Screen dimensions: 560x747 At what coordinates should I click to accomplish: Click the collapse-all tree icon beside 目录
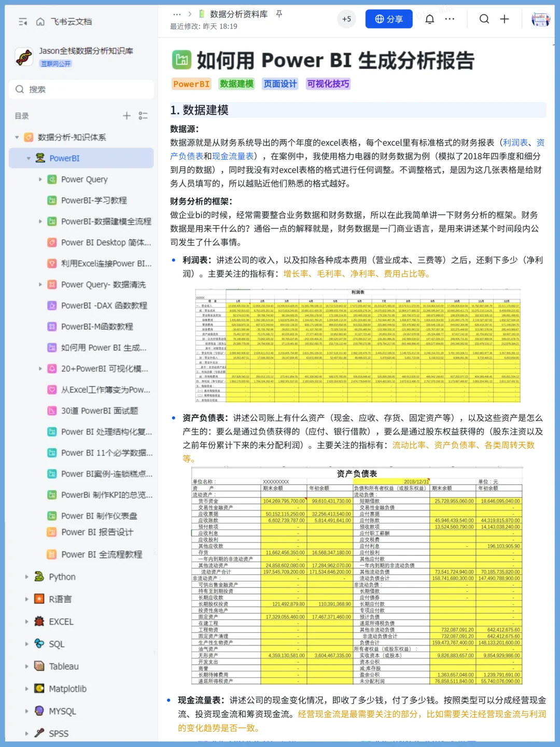click(143, 116)
